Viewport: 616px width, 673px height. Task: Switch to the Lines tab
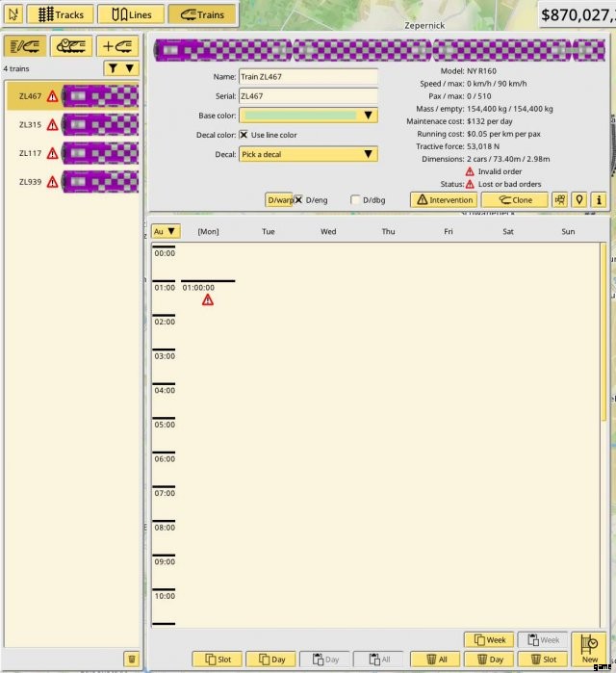(x=132, y=14)
